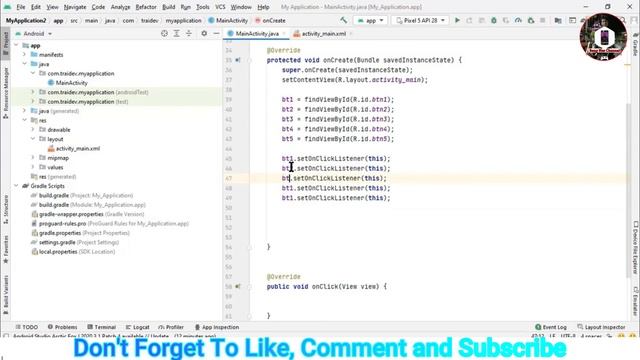Viewport: 640px width, 360px height.
Task: Open the File menu
Action: click(x=21, y=7)
